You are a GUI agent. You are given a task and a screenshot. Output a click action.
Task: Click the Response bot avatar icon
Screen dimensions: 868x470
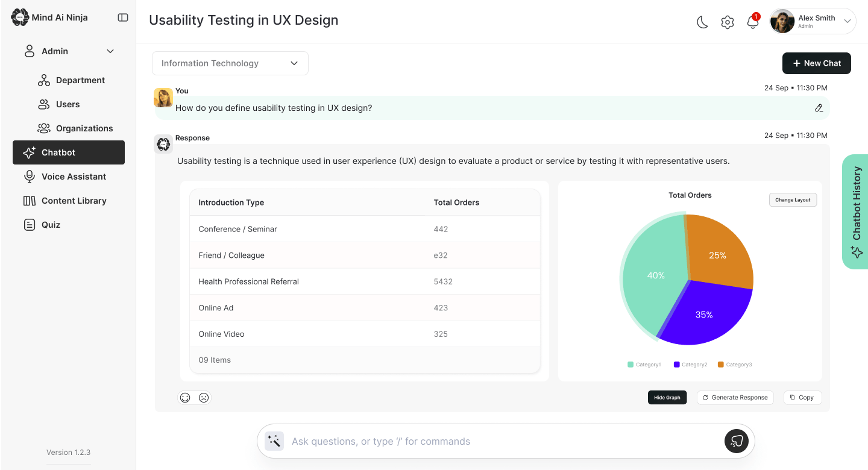pyautogui.click(x=163, y=144)
